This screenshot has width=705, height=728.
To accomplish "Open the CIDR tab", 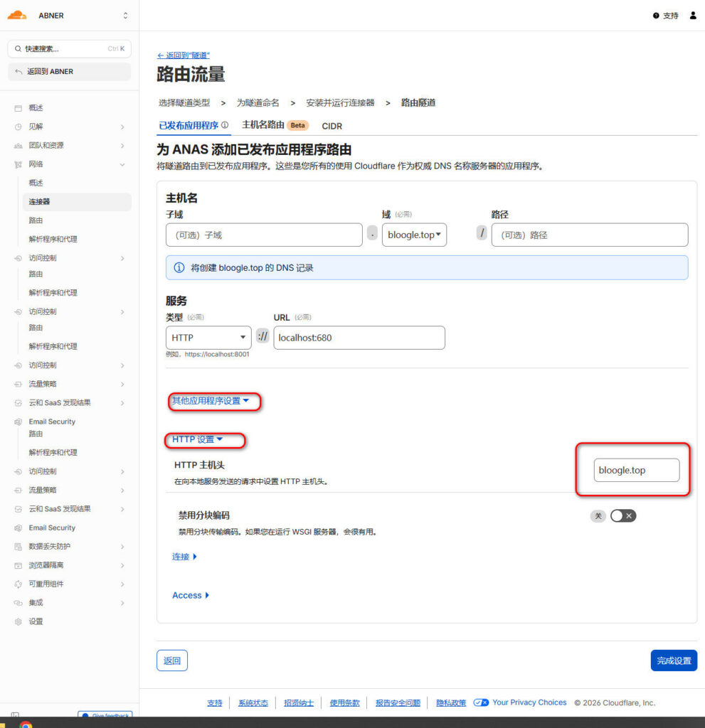I will tap(332, 126).
